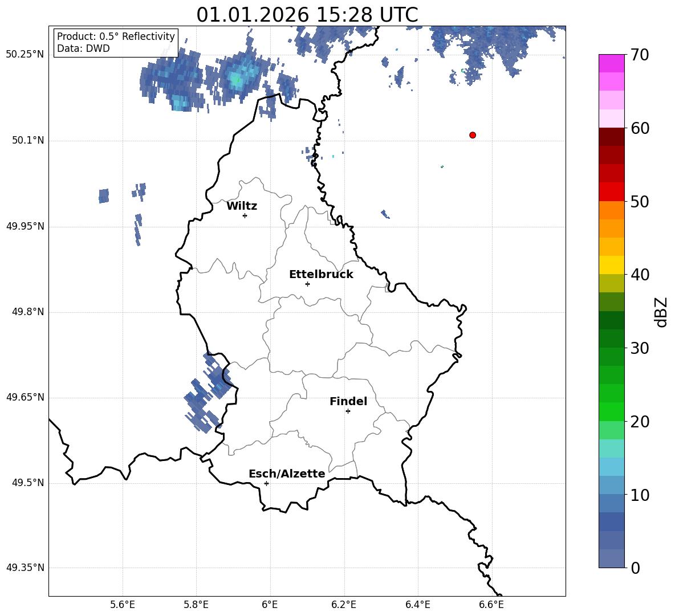Click the 5.6°E longitude label
This screenshot has width=675, height=616.
(x=123, y=605)
